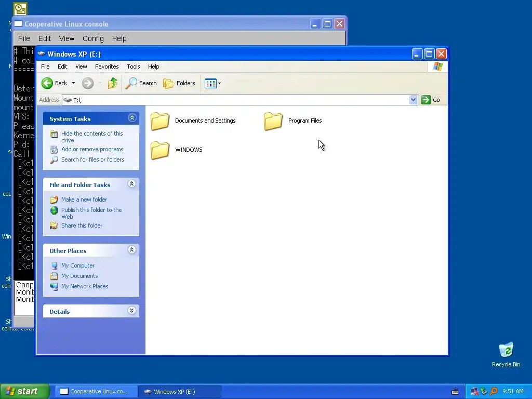Click the keyboard icon on the taskbar
Viewport: 532px width, 399px height.
[x=455, y=392]
